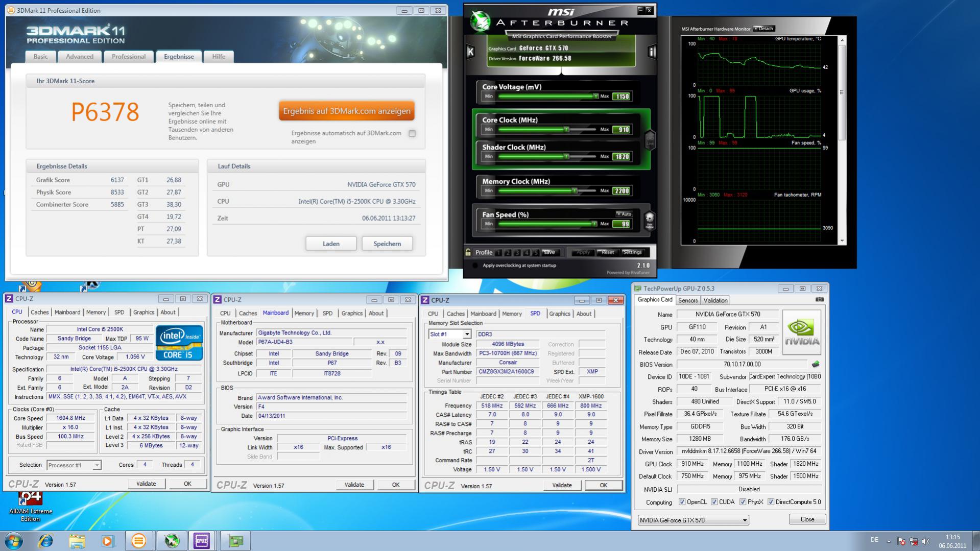Viewport: 980px width, 551px height.
Task: Click the Speichern button in 3DMark
Action: (x=387, y=244)
